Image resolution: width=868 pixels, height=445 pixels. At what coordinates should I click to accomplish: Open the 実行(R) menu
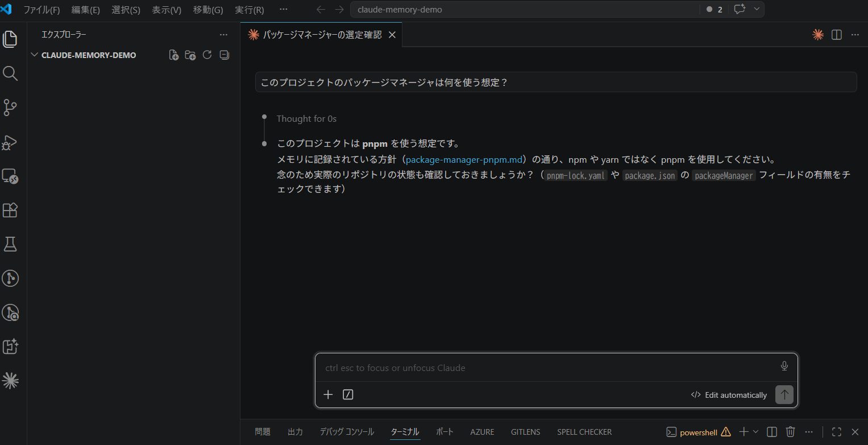coord(250,10)
